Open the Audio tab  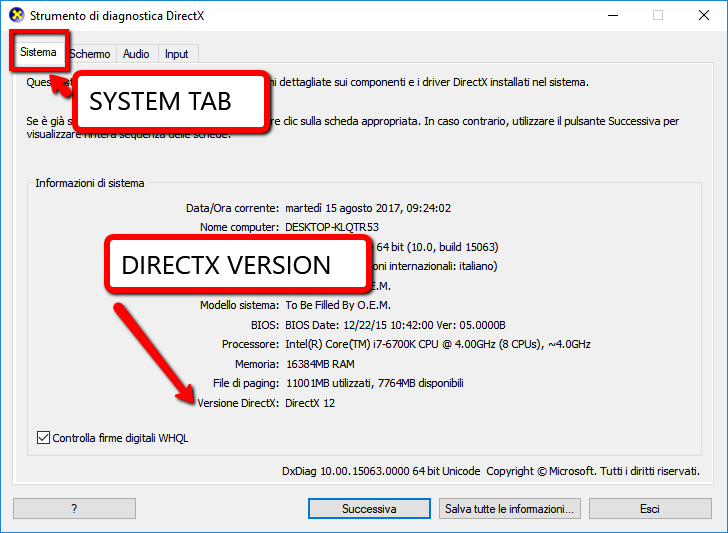tap(136, 54)
